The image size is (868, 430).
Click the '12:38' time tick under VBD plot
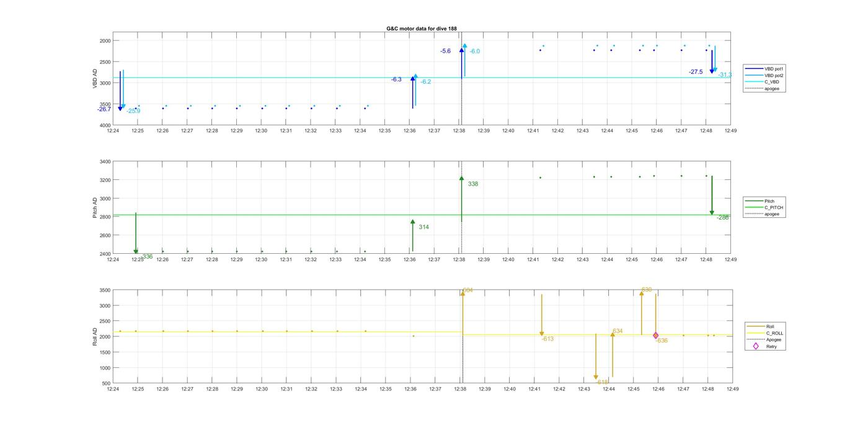(459, 131)
